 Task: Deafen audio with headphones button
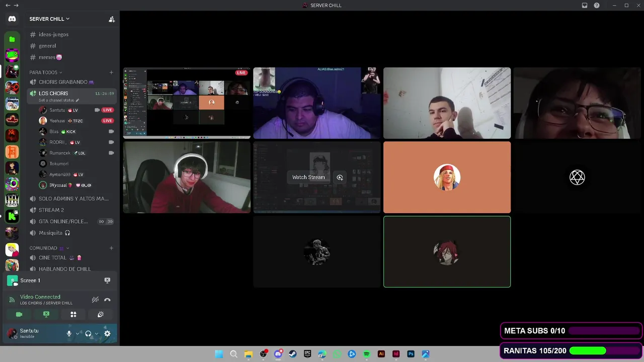88,333
